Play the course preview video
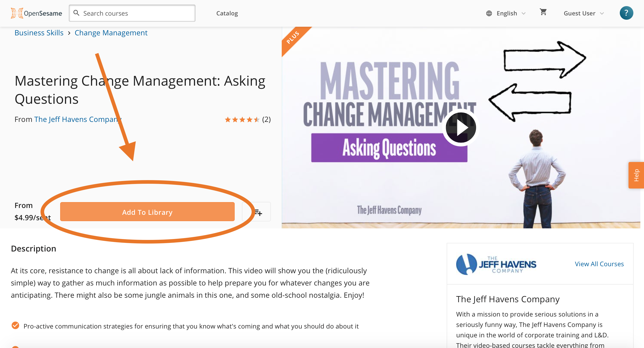Screen dimensions: 644x348 461,127
